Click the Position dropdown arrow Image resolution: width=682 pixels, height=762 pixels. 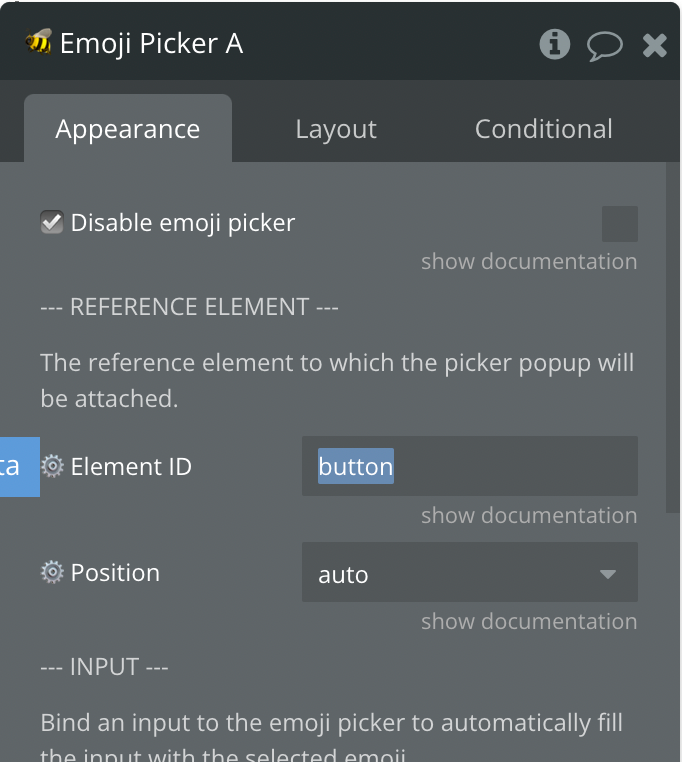tap(607, 574)
